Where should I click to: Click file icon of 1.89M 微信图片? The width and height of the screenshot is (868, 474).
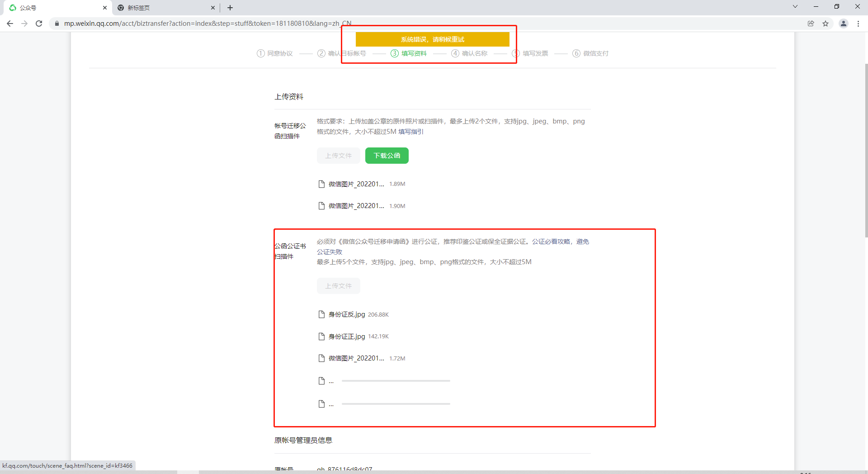(x=321, y=184)
